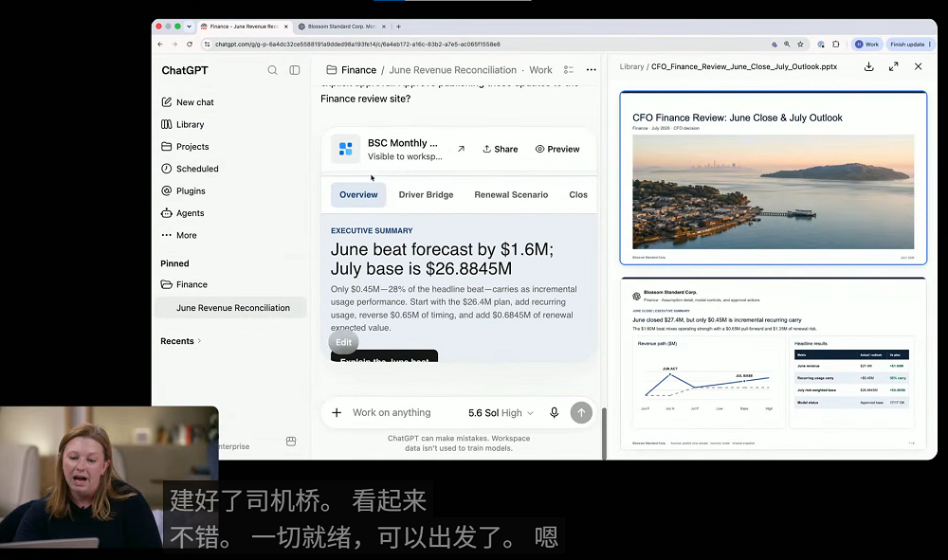Reload the browser page

(190, 45)
